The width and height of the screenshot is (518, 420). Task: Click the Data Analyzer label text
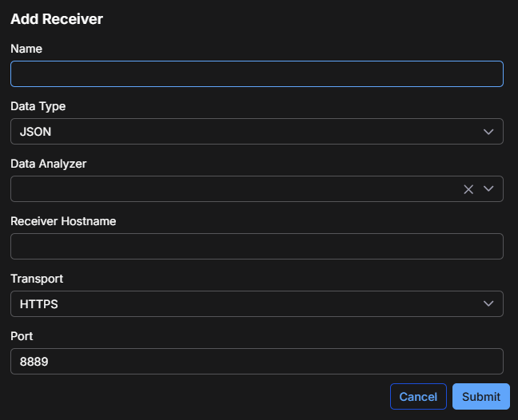tap(49, 164)
